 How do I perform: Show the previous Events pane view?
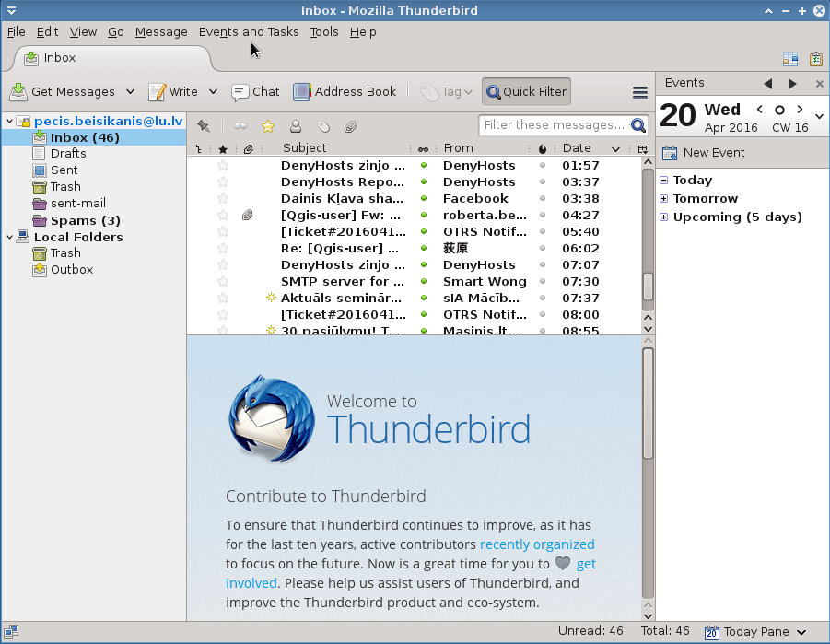coord(768,83)
